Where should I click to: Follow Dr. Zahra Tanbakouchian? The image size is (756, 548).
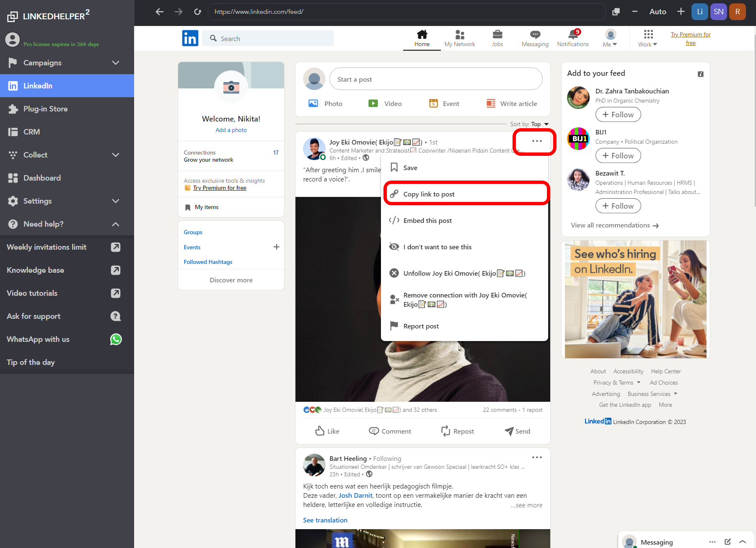coord(618,115)
